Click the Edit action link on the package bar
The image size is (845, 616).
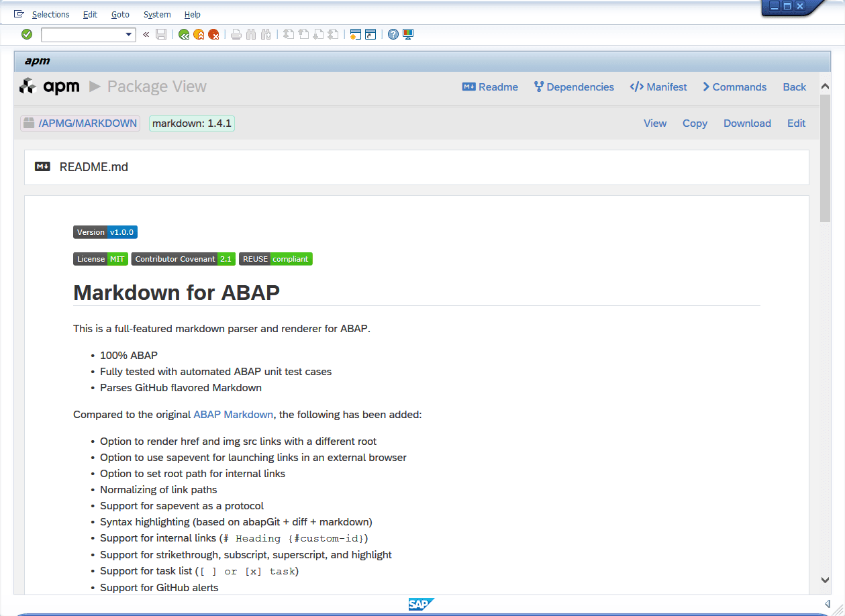(x=796, y=123)
